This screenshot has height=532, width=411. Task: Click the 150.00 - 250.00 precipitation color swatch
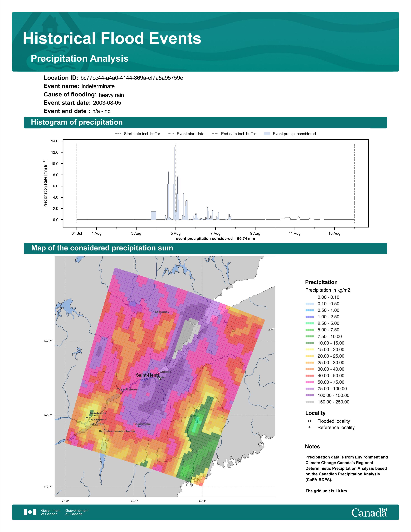pos(309,402)
